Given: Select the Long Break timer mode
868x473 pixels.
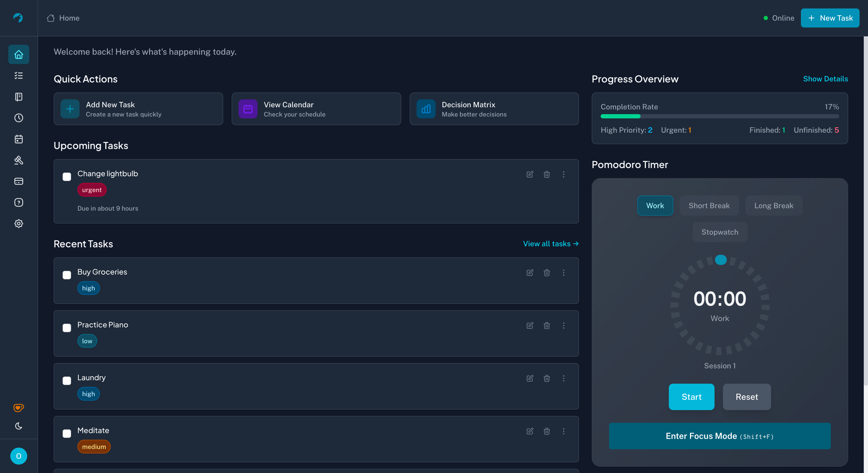Looking at the screenshot, I should (x=774, y=206).
